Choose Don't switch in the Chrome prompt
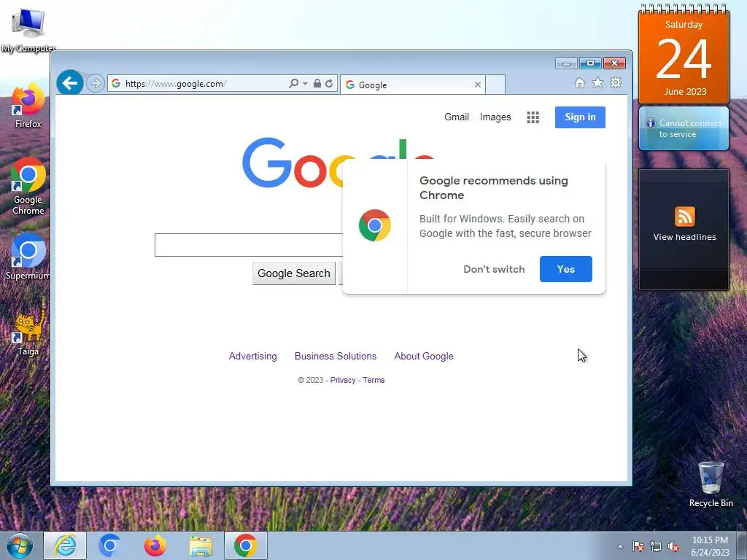This screenshot has height=560, width=747. coord(494,269)
